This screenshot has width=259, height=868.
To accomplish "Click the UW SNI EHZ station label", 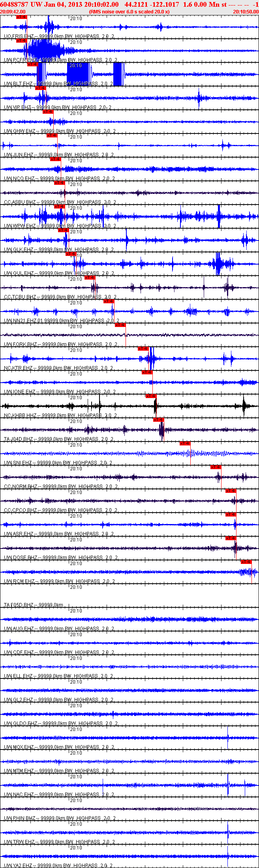I will pos(18,463).
